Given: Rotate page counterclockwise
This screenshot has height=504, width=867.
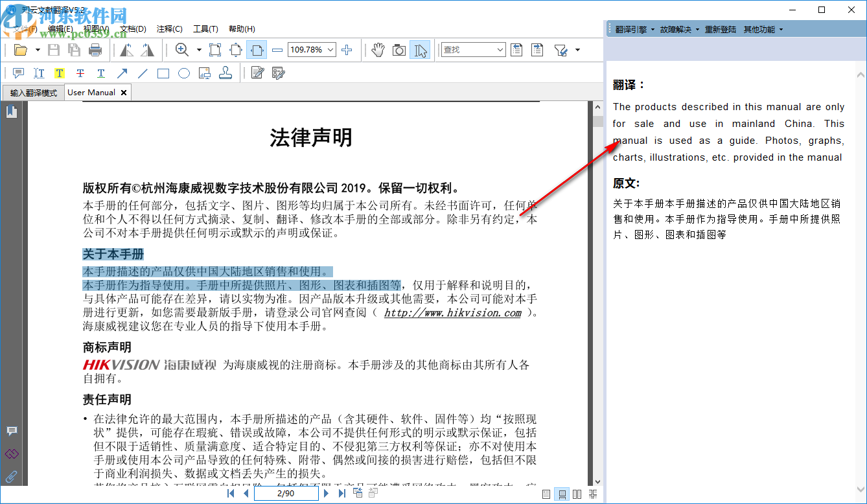Looking at the screenshot, I should (x=127, y=50).
